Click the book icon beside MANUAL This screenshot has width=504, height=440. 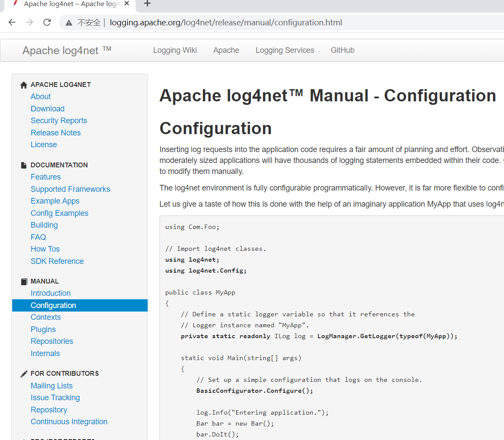coord(24,282)
